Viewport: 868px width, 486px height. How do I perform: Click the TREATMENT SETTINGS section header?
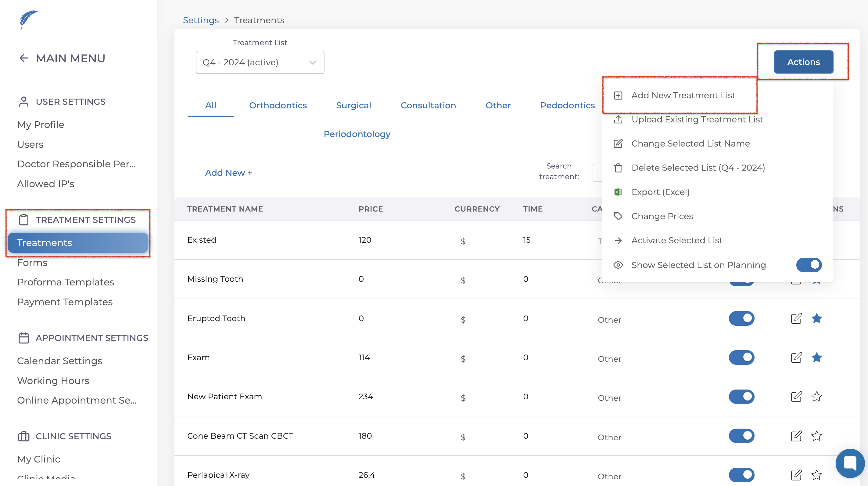tap(85, 219)
